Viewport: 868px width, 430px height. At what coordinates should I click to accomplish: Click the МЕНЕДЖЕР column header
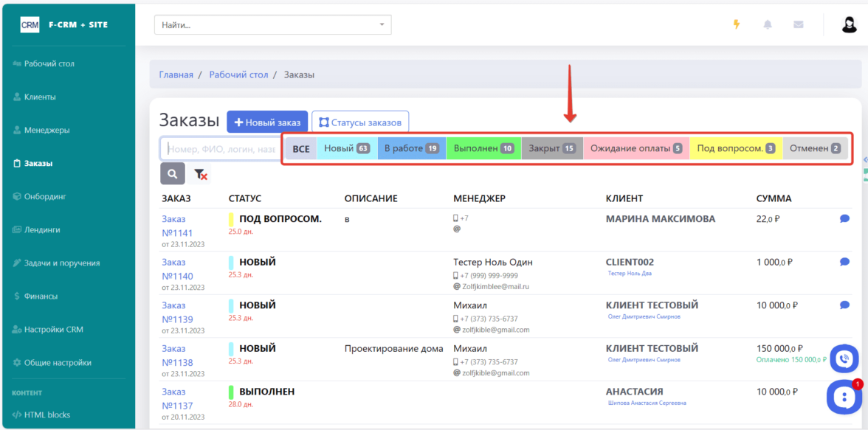point(480,198)
